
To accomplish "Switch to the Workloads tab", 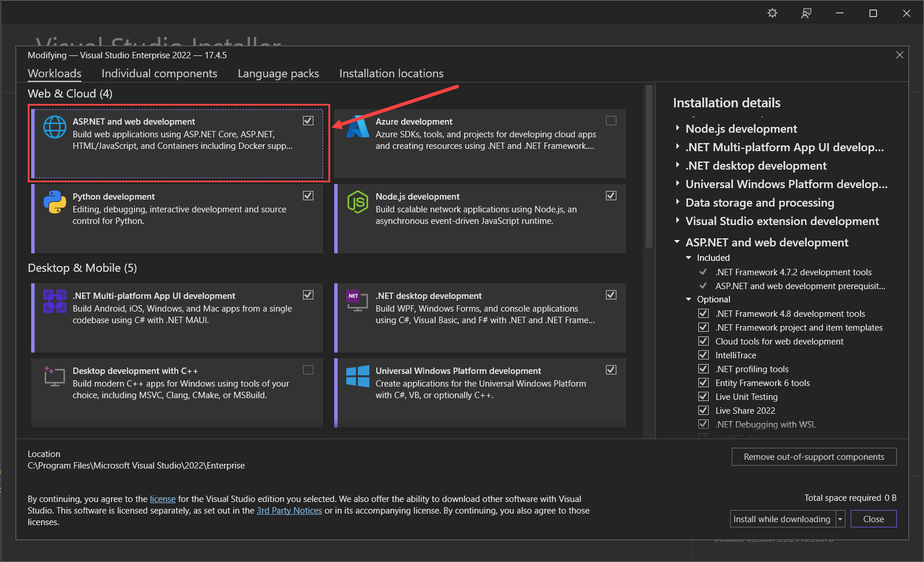I will point(55,74).
